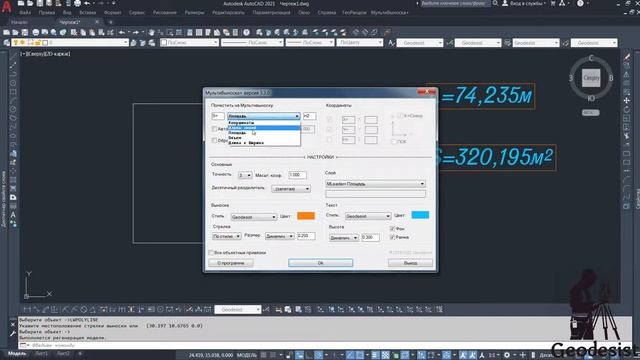The width and height of the screenshot is (640, 360).
Task: Toggle the 'Рамка' checkbox
Action: (x=392, y=237)
